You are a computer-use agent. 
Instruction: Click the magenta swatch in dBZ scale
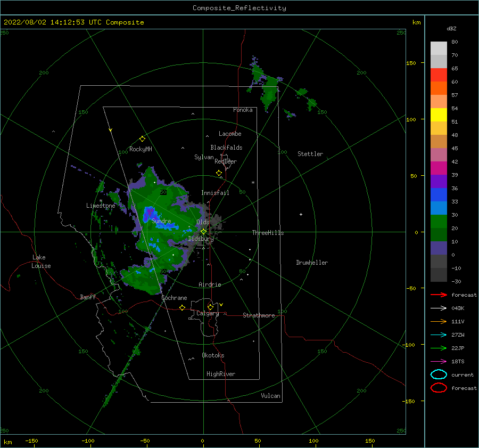439,168
